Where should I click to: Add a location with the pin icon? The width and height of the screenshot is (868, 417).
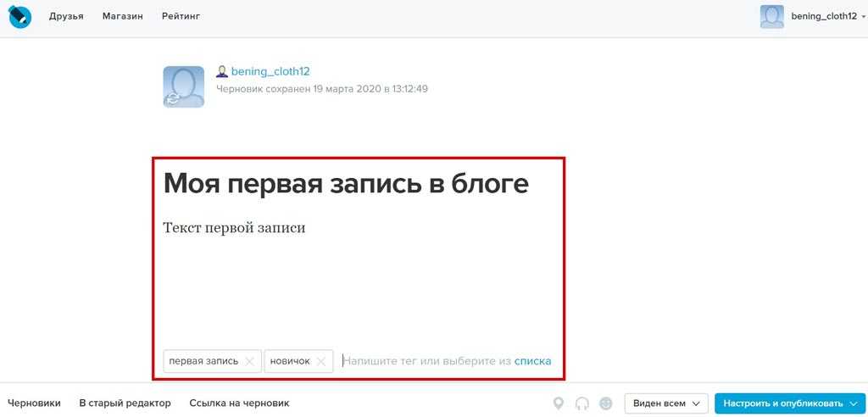pyautogui.click(x=558, y=403)
